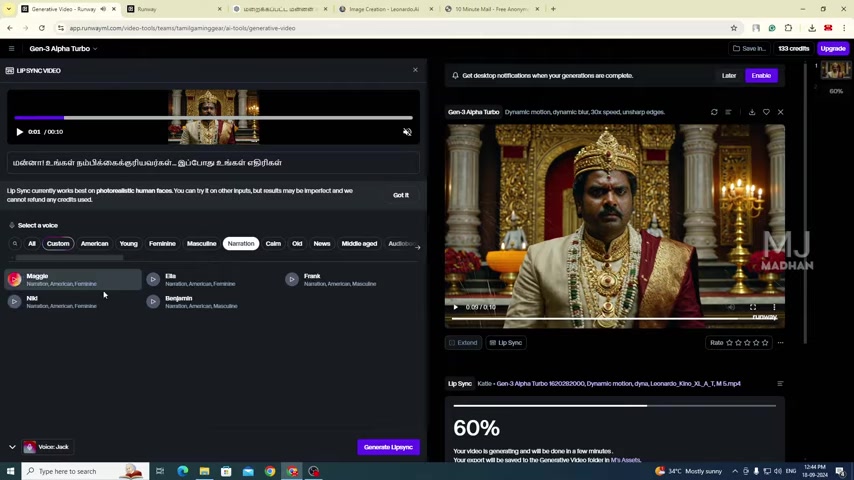This screenshot has width=854, height=480.
Task: Filter voices by Middle aged
Action: click(359, 244)
